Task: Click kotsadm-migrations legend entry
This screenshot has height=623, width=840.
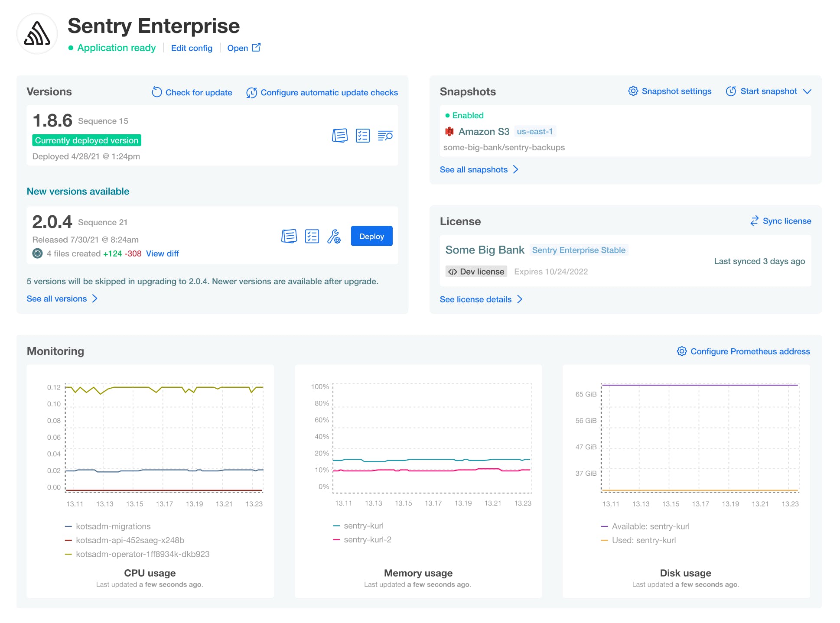Action: pyautogui.click(x=108, y=526)
